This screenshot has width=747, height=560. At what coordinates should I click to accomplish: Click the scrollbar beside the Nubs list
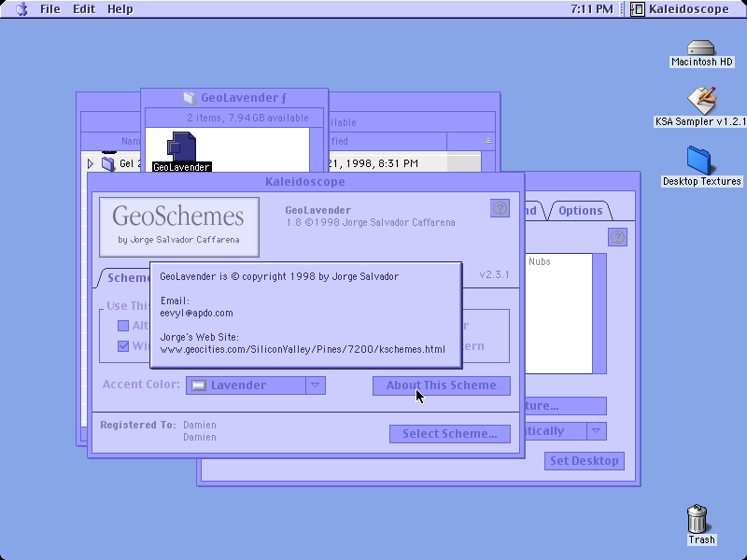(599, 314)
